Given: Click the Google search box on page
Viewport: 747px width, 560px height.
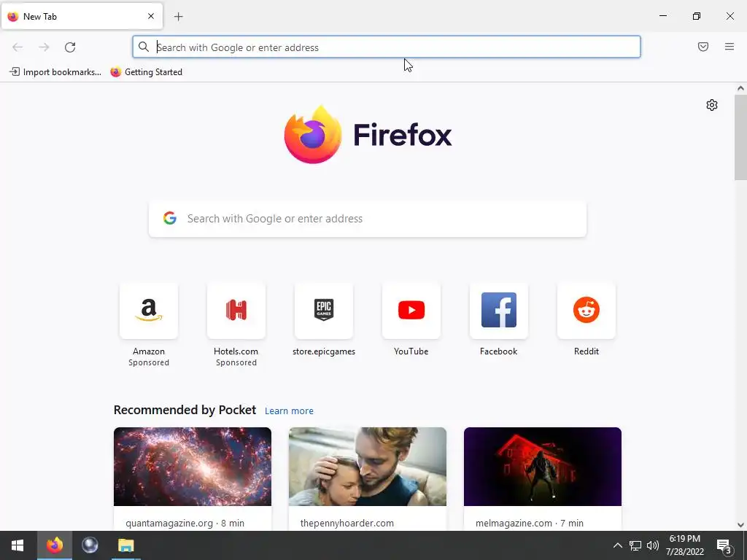Looking at the screenshot, I should [x=368, y=219].
